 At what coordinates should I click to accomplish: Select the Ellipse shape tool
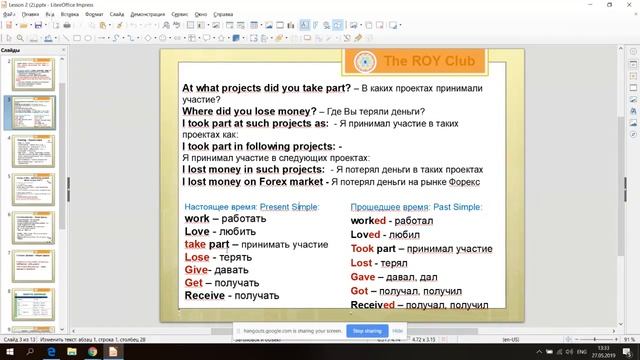[x=88, y=38]
